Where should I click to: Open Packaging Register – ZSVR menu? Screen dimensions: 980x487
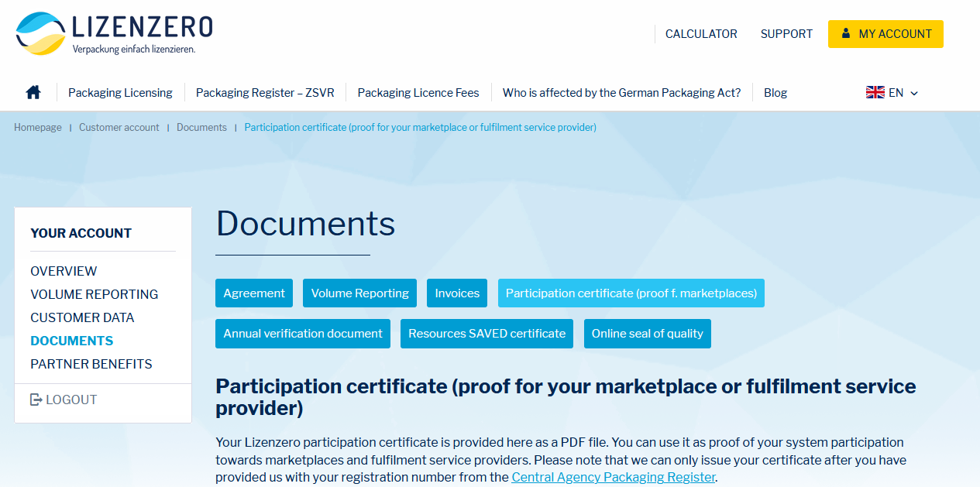[265, 93]
